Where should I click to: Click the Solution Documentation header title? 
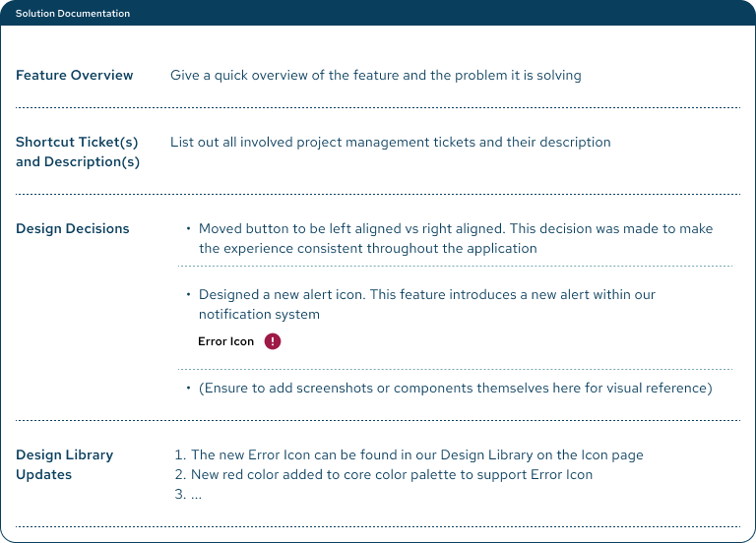pyautogui.click(x=73, y=14)
